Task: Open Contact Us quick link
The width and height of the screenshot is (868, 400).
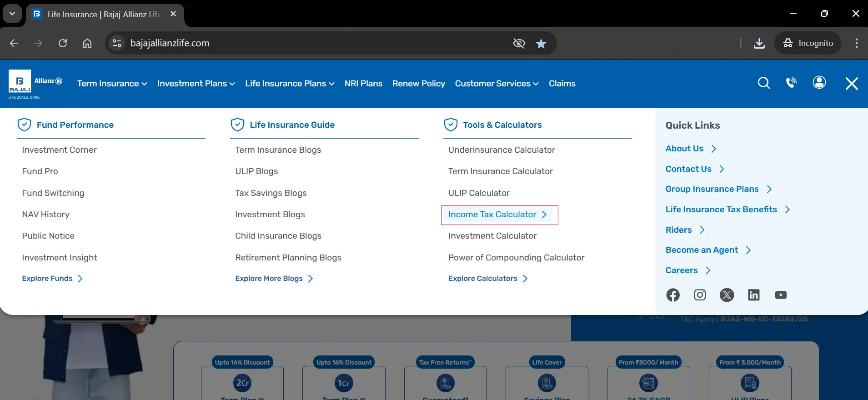Action: pos(695,169)
